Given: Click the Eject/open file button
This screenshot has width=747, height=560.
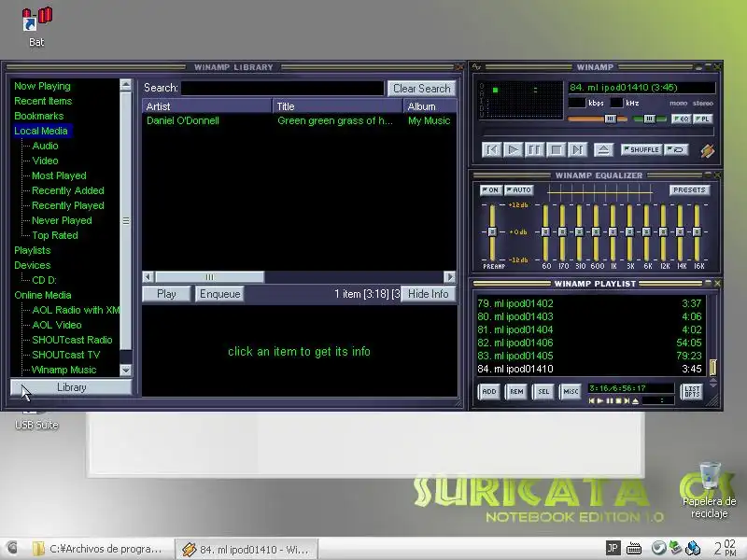Looking at the screenshot, I should [603, 150].
